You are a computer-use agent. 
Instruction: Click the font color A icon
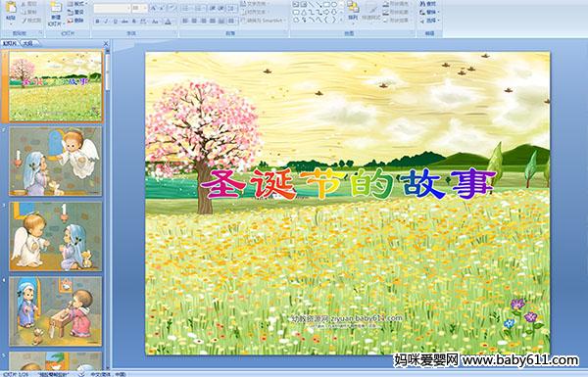point(168,22)
